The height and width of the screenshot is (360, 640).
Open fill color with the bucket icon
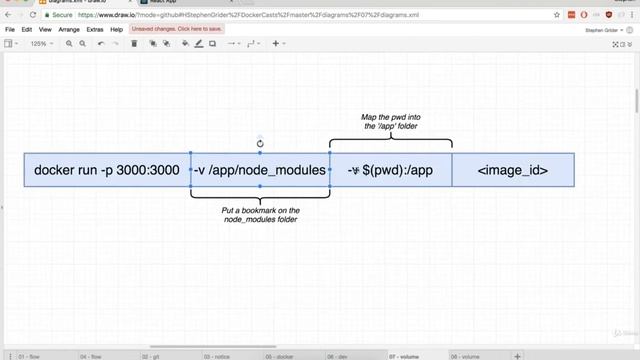click(185, 43)
